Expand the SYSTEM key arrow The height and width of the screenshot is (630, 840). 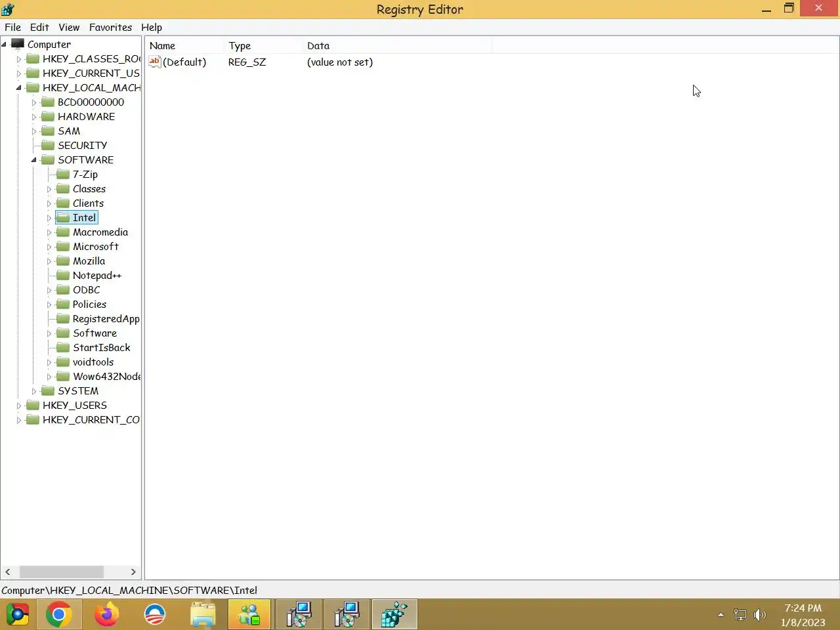coord(34,391)
